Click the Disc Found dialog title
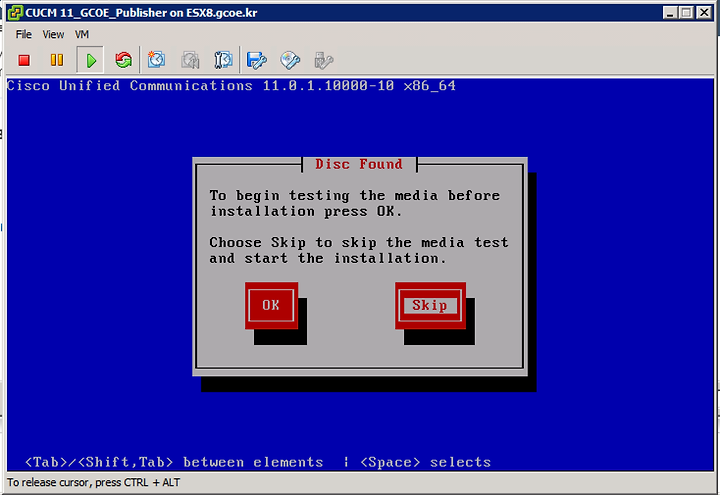 359,164
